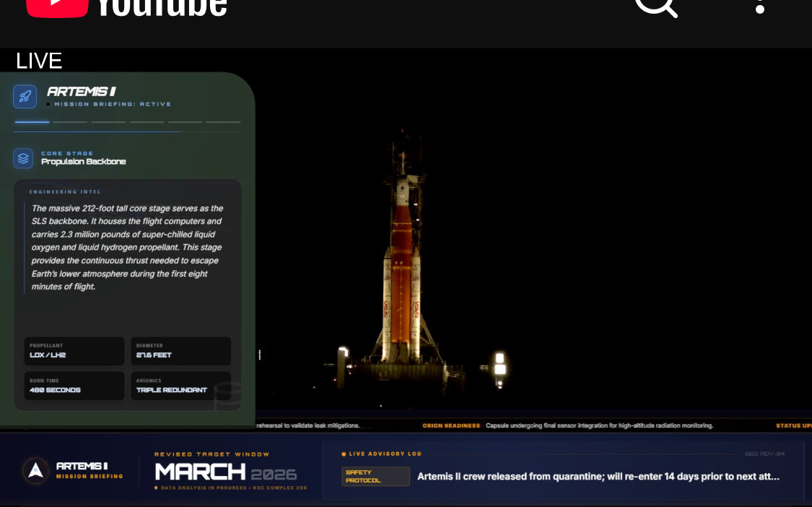Click the Propellant LOX / LH2 card

pos(74,351)
